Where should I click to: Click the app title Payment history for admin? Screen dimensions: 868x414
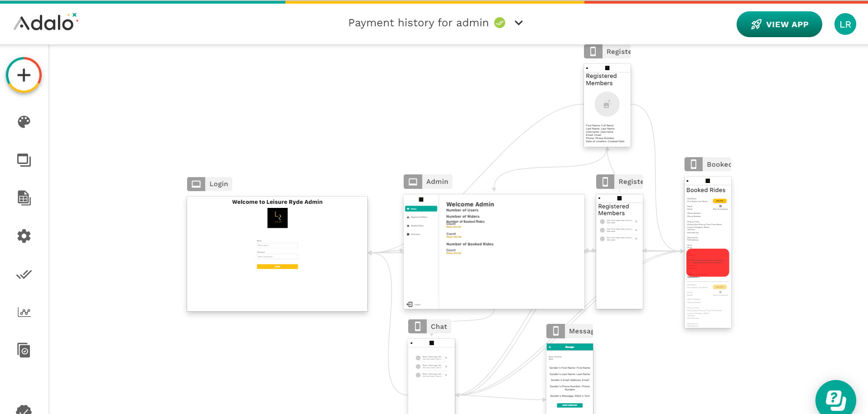pos(418,23)
